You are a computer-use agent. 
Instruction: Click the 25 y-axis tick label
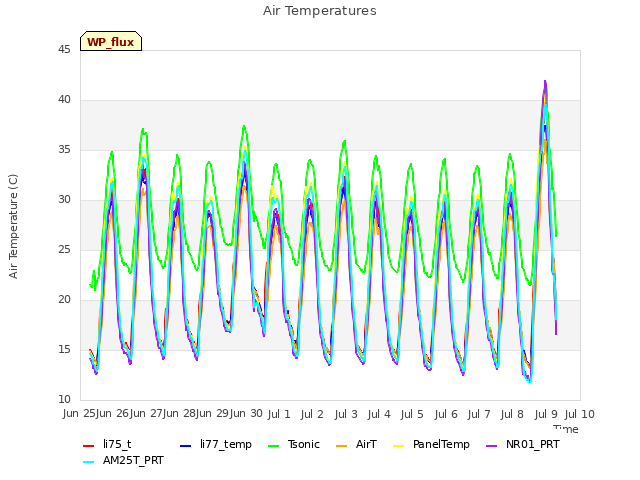click(64, 249)
